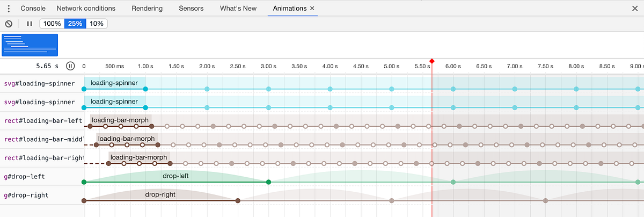
Task: Click the clear all animations icon
Action: pos(9,24)
